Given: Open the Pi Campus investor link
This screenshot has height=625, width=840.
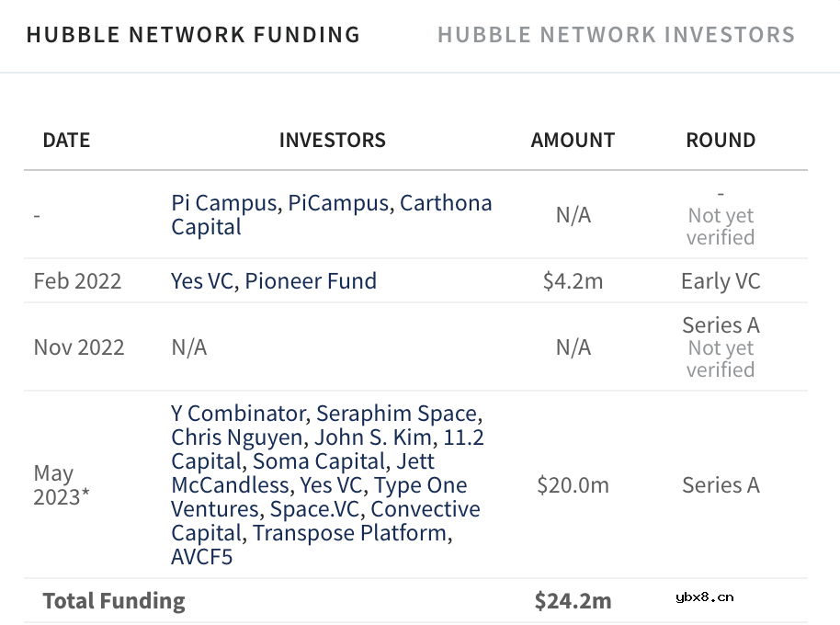Looking at the screenshot, I should 224,203.
